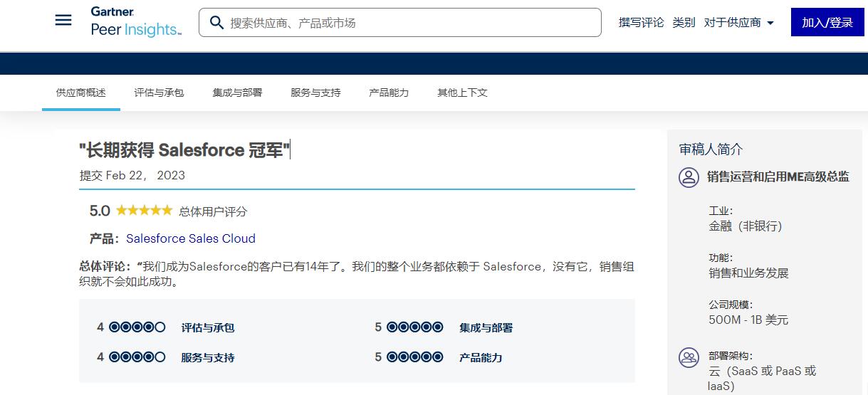Click the search magnifier icon
868x395 pixels.
[217, 23]
